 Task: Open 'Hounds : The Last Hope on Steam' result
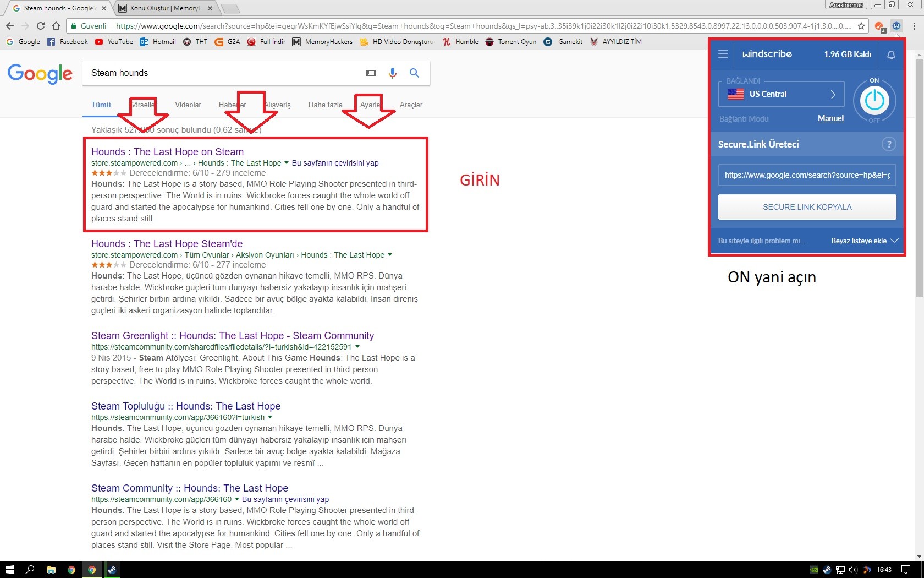[x=167, y=152]
